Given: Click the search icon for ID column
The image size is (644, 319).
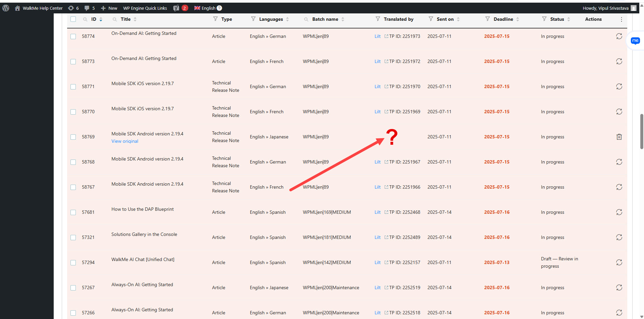Looking at the screenshot, I should pos(85,19).
